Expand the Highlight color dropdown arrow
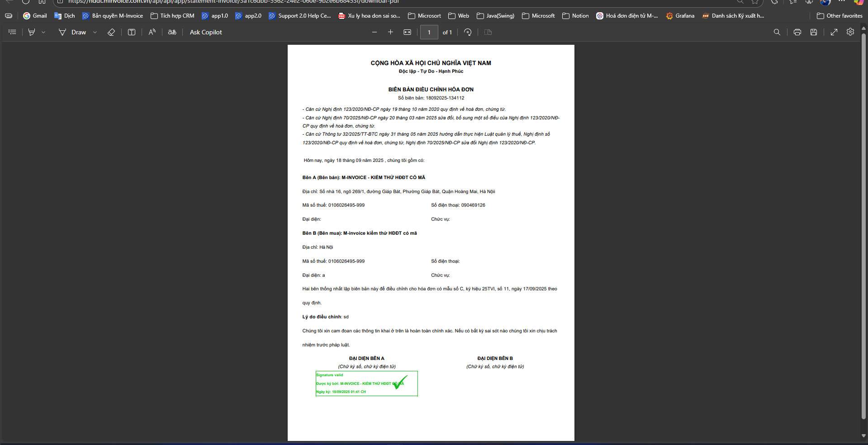This screenshot has width=868, height=445. pyautogui.click(x=43, y=32)
